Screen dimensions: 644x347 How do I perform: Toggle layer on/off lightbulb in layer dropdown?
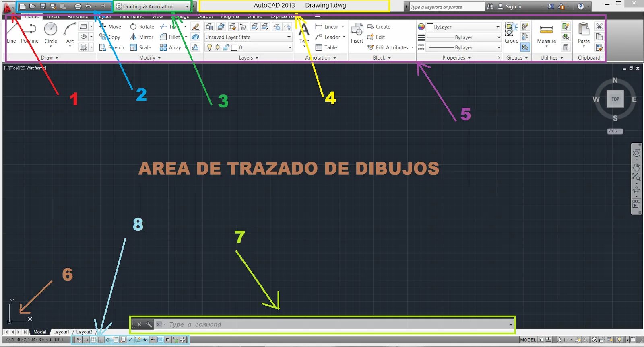tap(209, 47)
